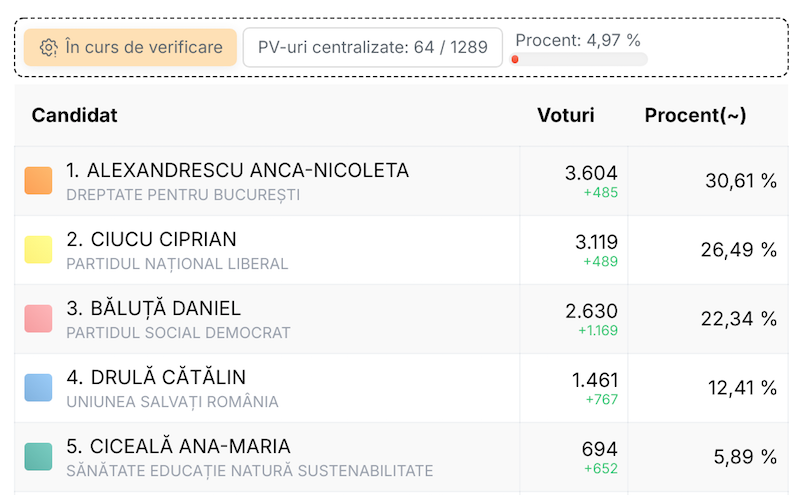Select candidate 2. CIUCU CIPRIAN
Viewport: 800px width, 495px height.
click(x=151, y=240)
